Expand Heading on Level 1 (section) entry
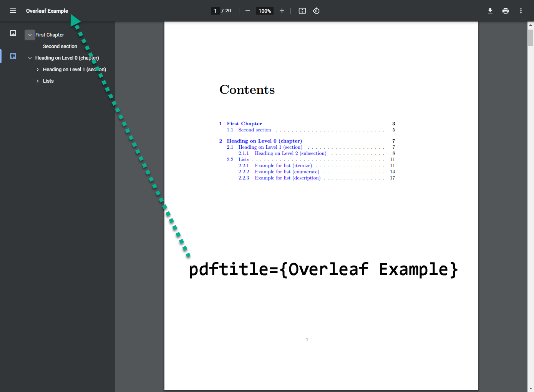Image resolution: width=534 pixels, height=392 pixels. pyautogui.click(x=38, y=70)
